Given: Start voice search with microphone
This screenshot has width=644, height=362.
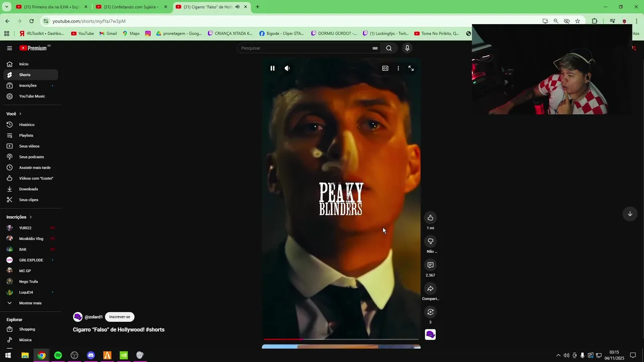Looking at the screenshot, I should (407, 48).
